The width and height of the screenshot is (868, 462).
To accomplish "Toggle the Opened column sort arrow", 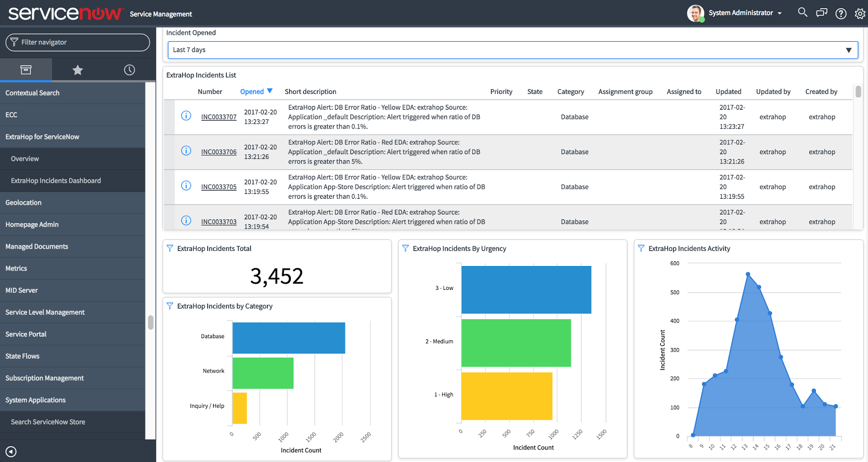I will [x=270, y=91].
